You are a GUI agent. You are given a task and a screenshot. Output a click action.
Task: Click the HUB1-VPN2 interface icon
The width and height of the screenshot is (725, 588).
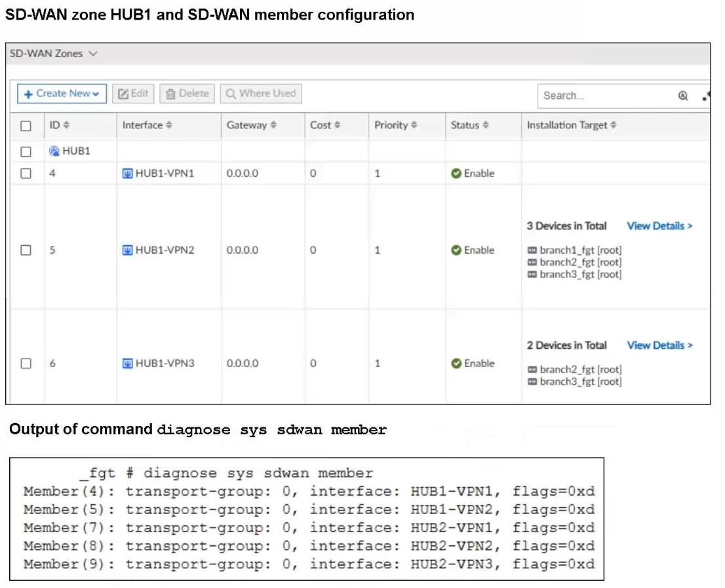(127, 250)
